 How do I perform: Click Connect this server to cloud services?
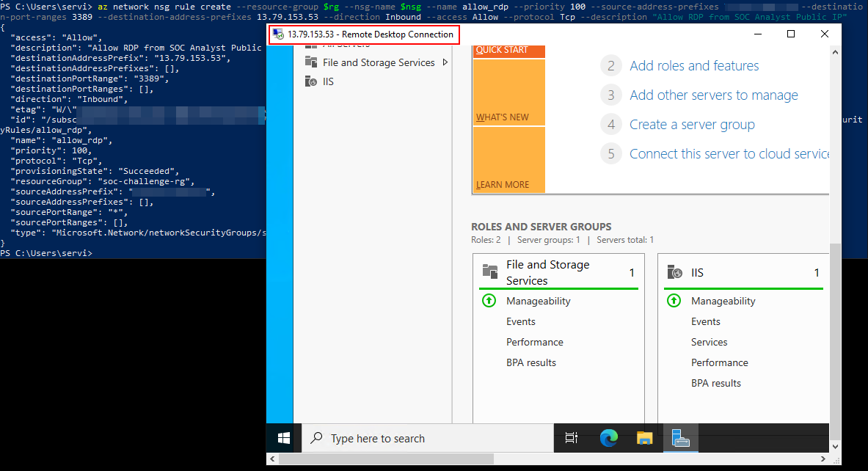click(x=729, y=154)
